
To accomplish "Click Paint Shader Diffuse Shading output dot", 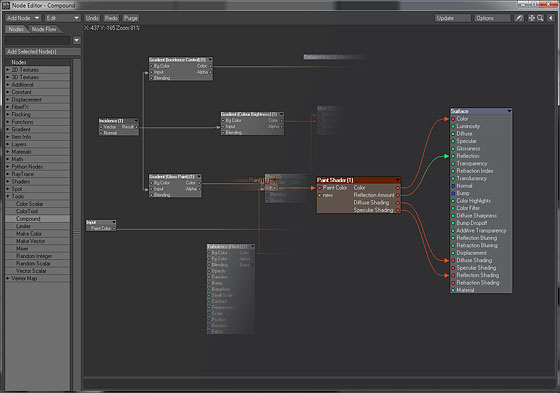I will click(x=398, y=203).
